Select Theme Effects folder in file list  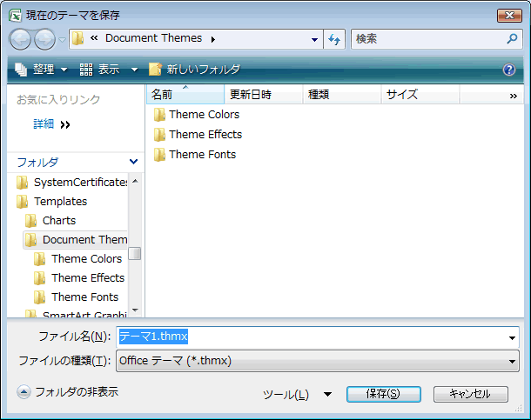tap(198, 135)
